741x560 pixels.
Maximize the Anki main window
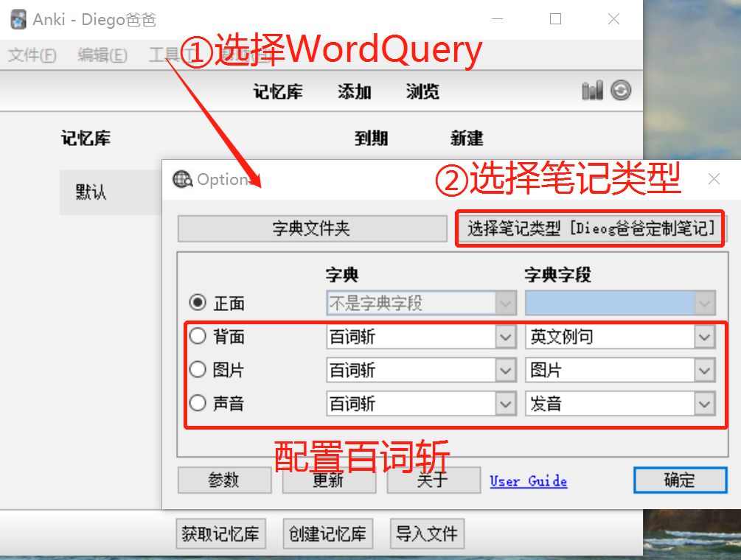click(x=556, y=19)
